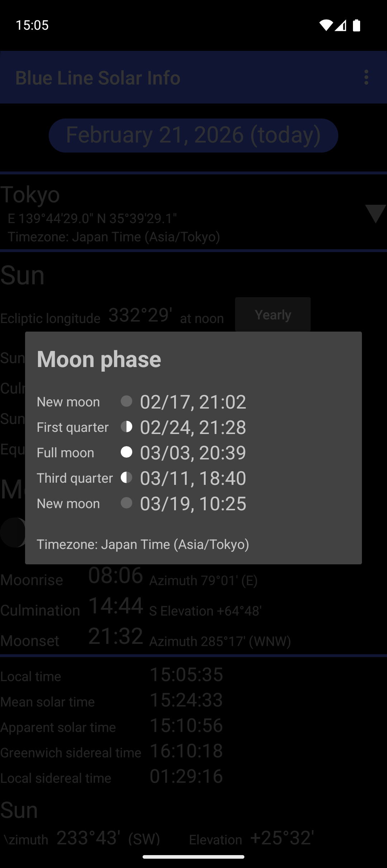This screenshot has width=387, height=868.
Task: Tap the cellular signal strength icon
Action: coord(340,25)
